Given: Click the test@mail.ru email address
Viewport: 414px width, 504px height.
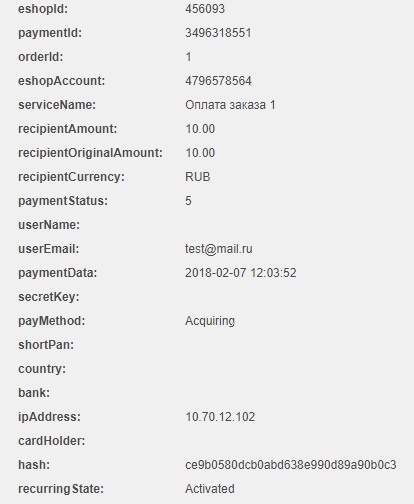Looking at the screenshot, I should pos(219,249).
